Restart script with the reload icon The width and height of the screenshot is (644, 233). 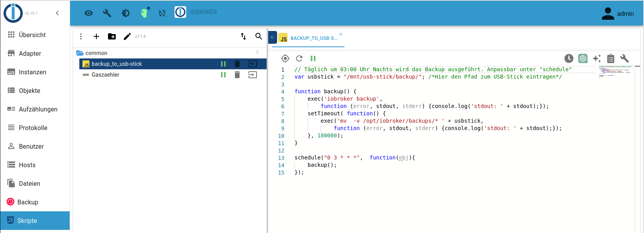pyautogui.click(x=299, y=58)
